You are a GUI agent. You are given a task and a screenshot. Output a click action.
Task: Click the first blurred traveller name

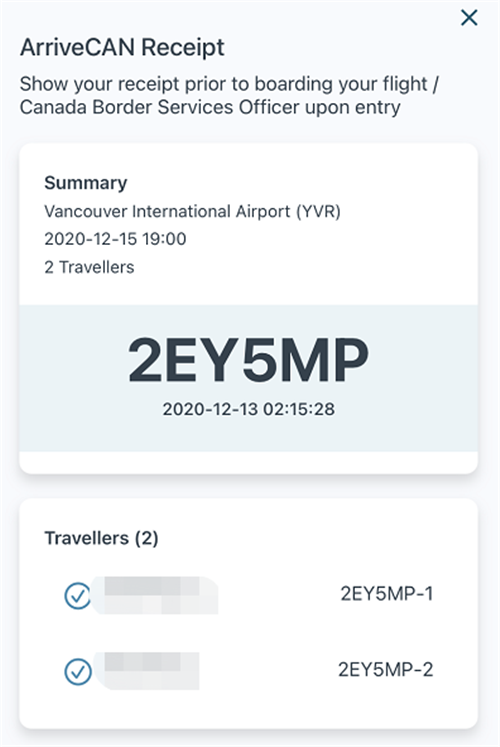155,595
